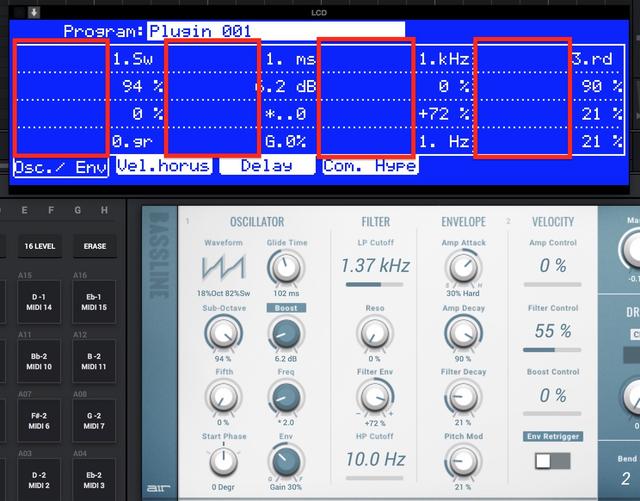This screenshot has height=501, width=640.
Task: Click the Boost 6.2 dB knob
Action: (286, 334)
